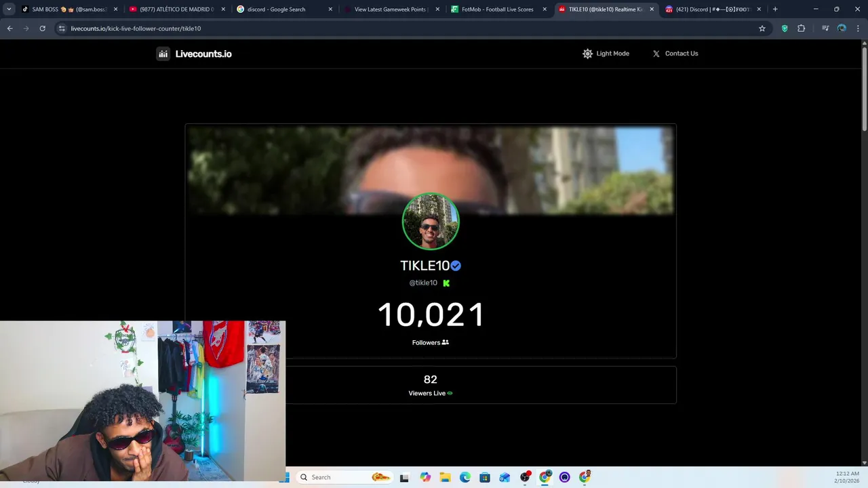The width and height of the screenshot is (868, 488).
Task: Click the @tikle10 handle text
Action: pos(423,283)
